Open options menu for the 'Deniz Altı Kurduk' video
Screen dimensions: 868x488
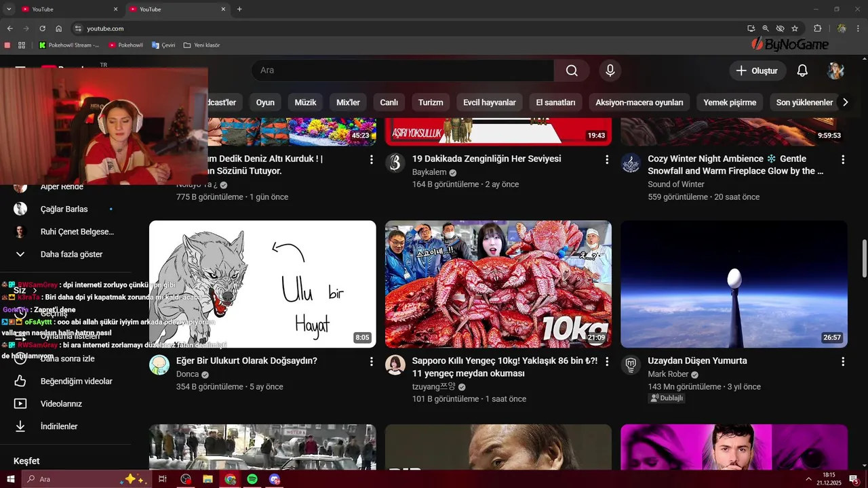(x=371, y=159)
